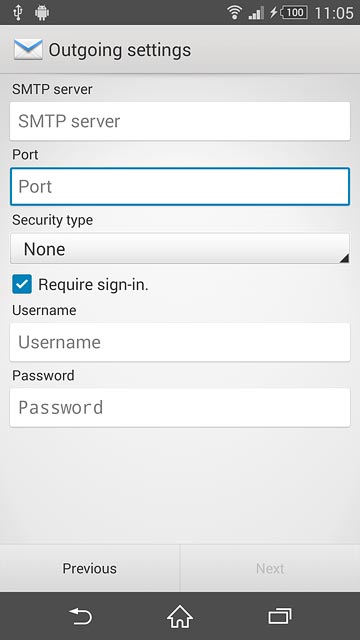Image resolution: width=360 pixels, height=640 pixels.
Task: Tap the Username text field
Action: pyautogui.click(x=180, y=342)
